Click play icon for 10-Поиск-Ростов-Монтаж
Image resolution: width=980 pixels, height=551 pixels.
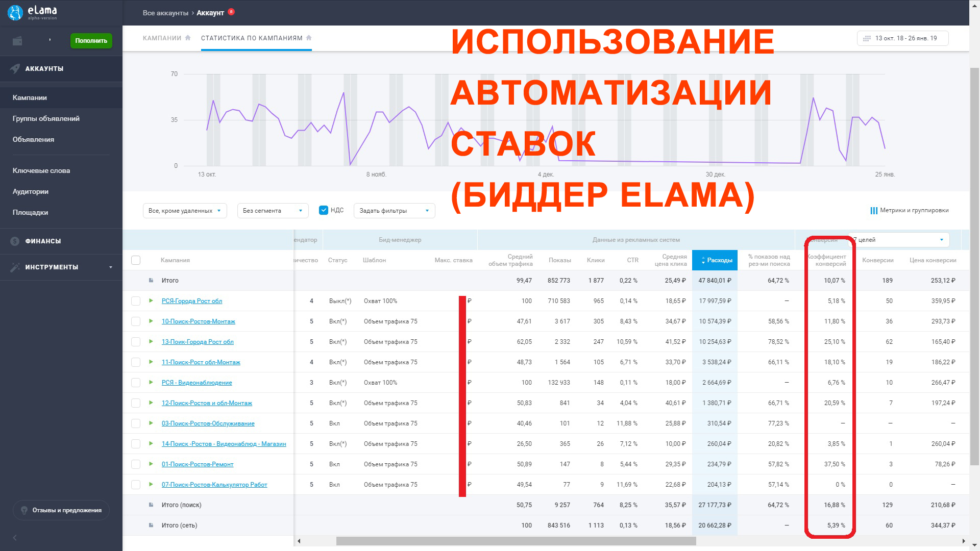(151, 321)
